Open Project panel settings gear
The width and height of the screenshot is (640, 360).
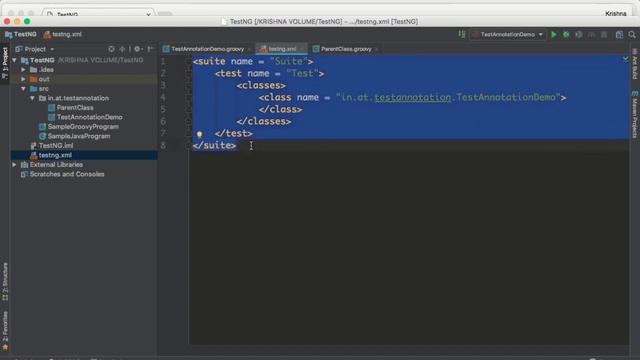pos(138,49)
